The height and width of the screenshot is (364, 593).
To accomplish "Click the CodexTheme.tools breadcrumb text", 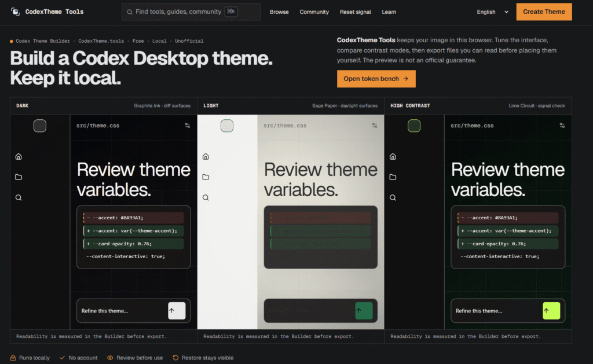I will coord(101,41).
